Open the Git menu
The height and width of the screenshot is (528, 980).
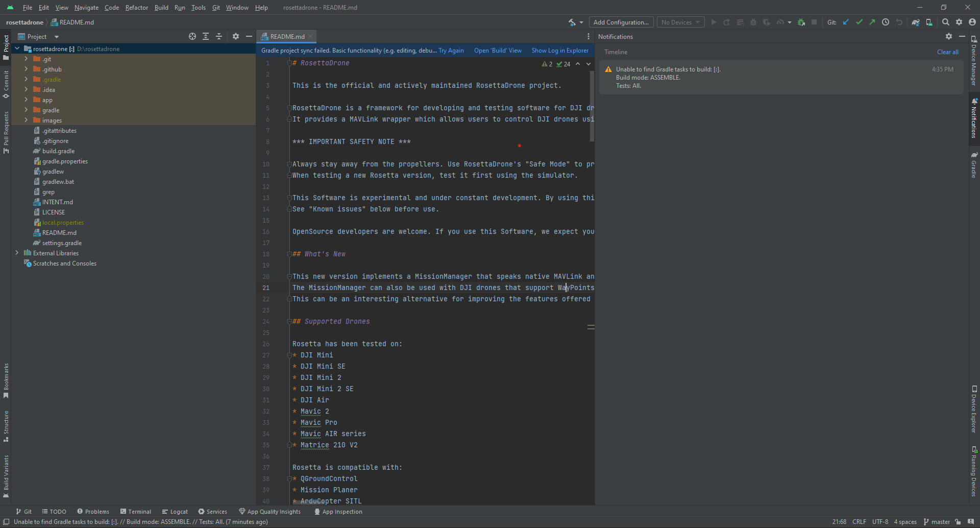216,8
